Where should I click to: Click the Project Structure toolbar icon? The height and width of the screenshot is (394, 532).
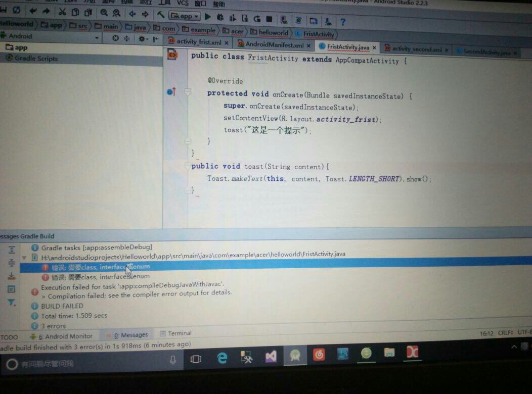(313, 21)
